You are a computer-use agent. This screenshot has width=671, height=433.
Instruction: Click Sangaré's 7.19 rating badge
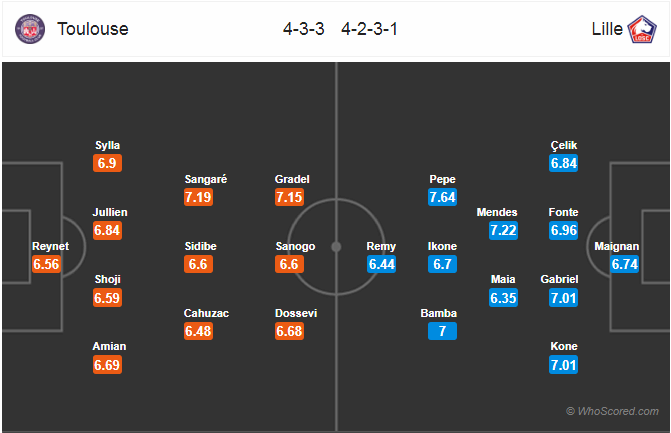(x=198, y=197)
